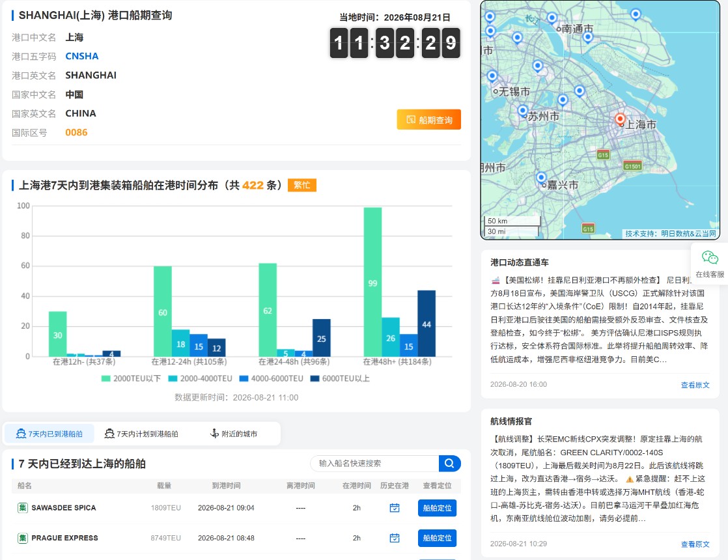Click 船舶定位 for PRAGUE EXPRESS

437,538
